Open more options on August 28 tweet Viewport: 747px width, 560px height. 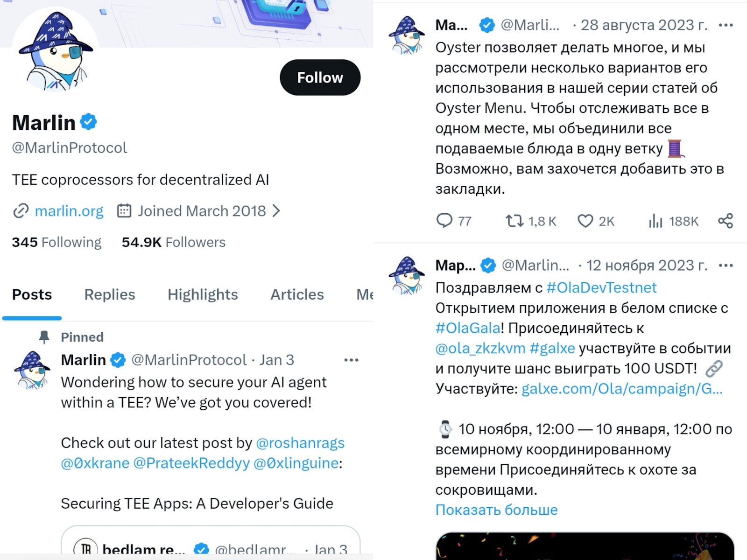coord(726,25)
